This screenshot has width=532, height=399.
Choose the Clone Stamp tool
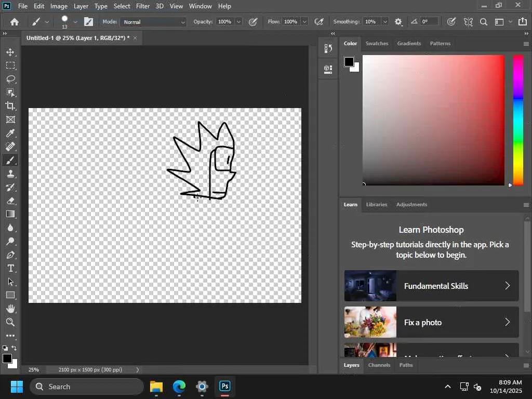click(10, 174)
